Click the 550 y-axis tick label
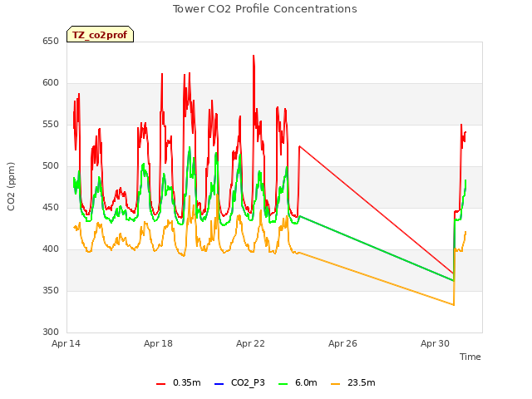Screen dimensions: 532x399 point(51,124)
